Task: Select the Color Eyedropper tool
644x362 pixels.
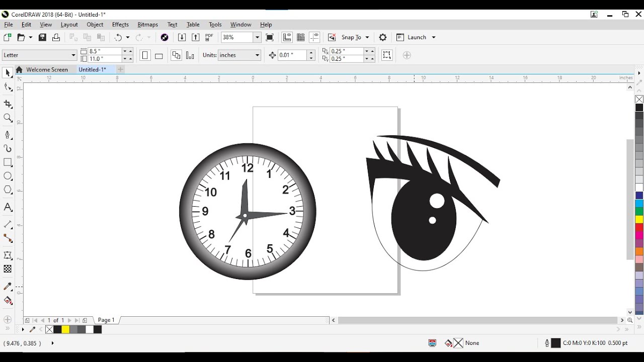Action: pos(8,287)
